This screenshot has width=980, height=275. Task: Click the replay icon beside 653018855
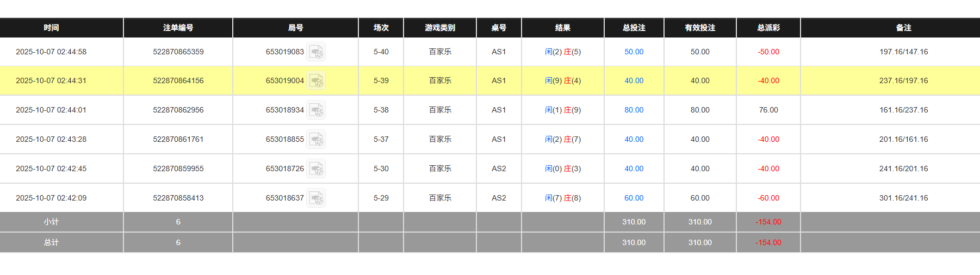316,140
